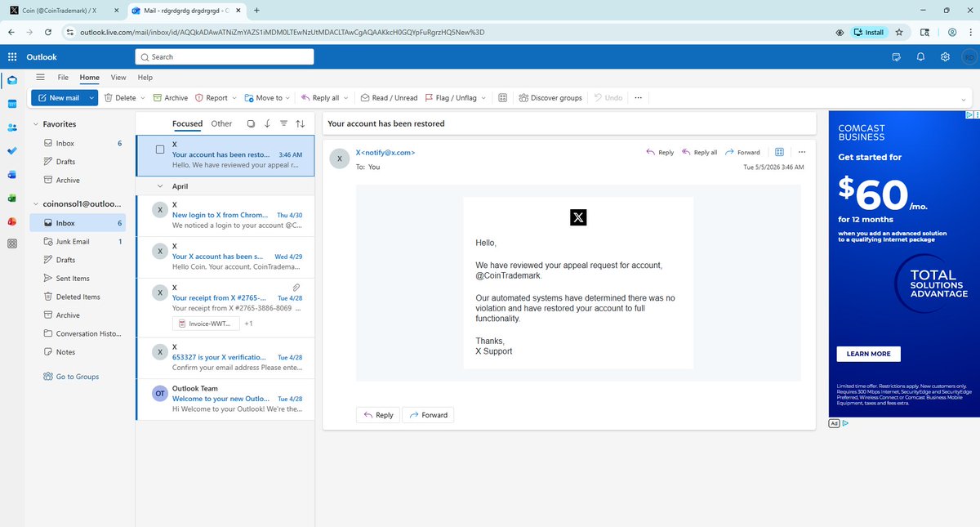Switch to the Home ribbon tab
The width and height of the screenshot is (980, 527).
point(89,78)
